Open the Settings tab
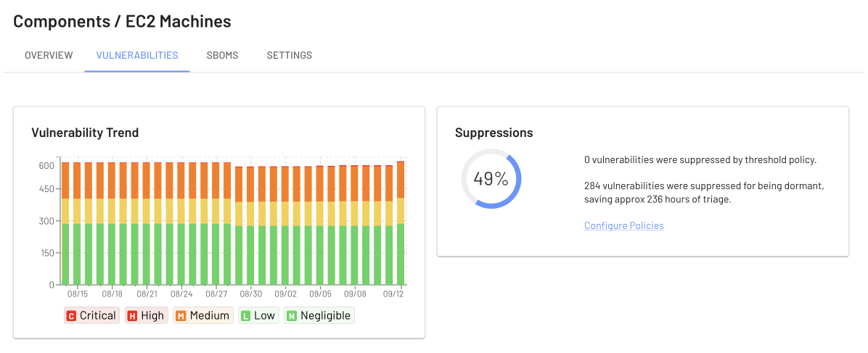Image resolution: width=868 pixels, height=353 pixels. click(x=290, y=55)
